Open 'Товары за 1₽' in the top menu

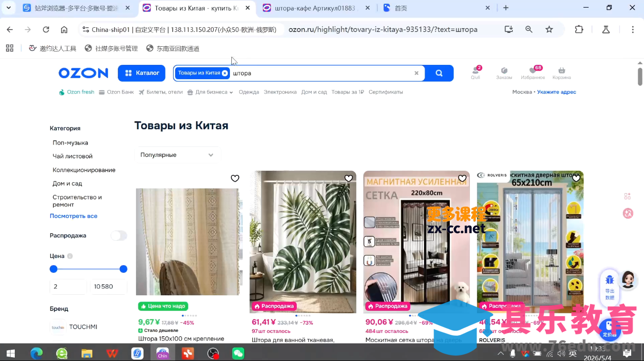[x=348, y=92]
